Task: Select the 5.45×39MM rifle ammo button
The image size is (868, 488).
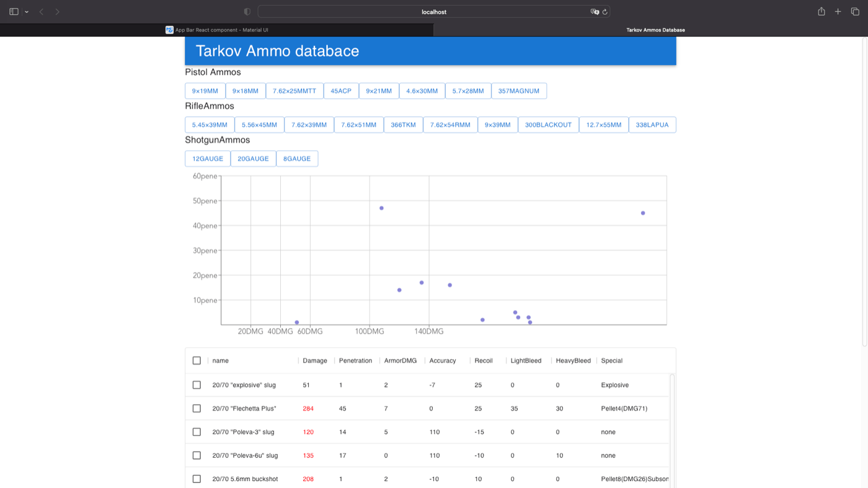Action: click(x=210, y=125)
